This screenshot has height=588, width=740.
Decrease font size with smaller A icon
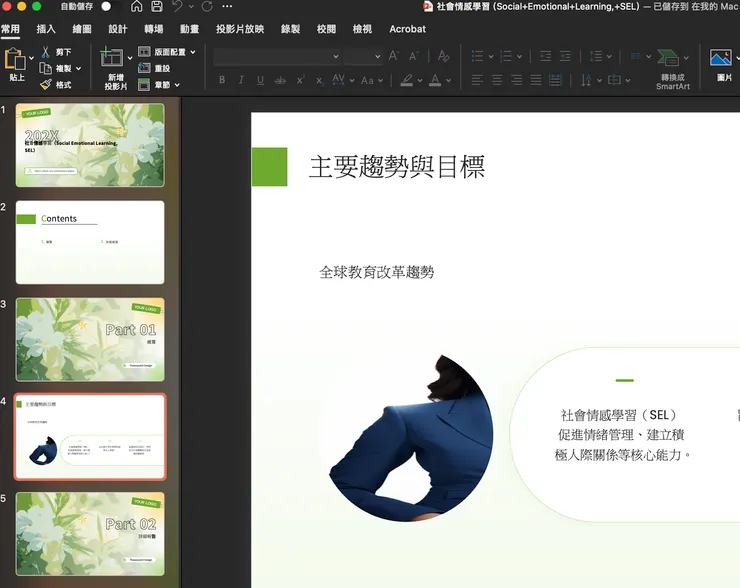(x=413, y=56)
